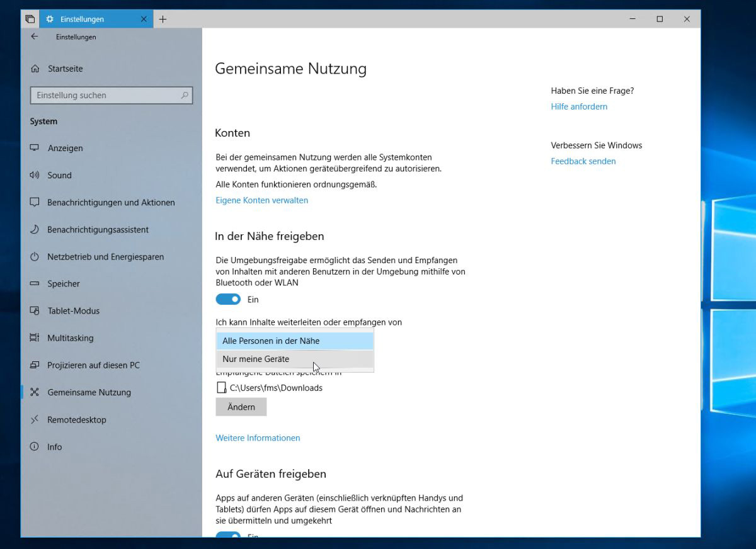Check the C:\Users\fms\Downloads checkbox
The image size is (756, 549).
click(x=221, y=388)
